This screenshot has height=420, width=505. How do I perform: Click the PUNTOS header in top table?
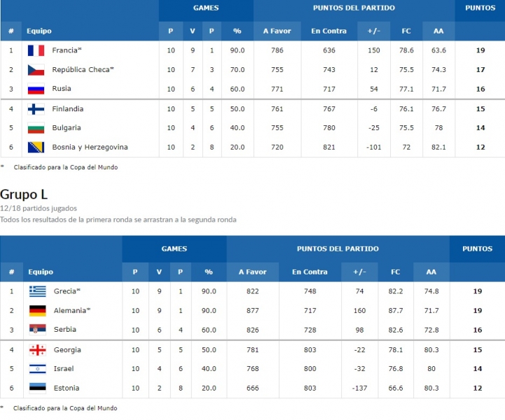pyautogui.click(x=480, y=8)
